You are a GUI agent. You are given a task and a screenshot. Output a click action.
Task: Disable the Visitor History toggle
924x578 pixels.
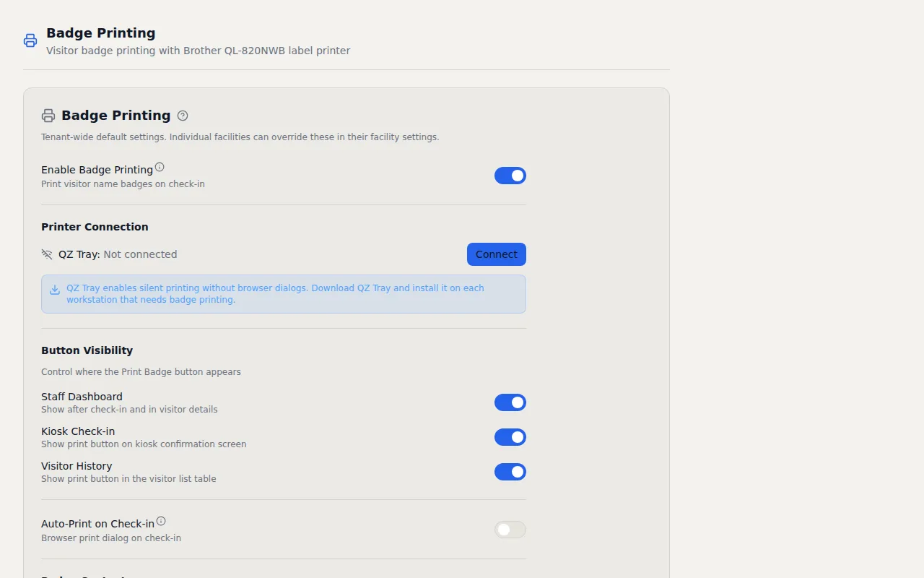pyautogui.click(x=510, y=472)
